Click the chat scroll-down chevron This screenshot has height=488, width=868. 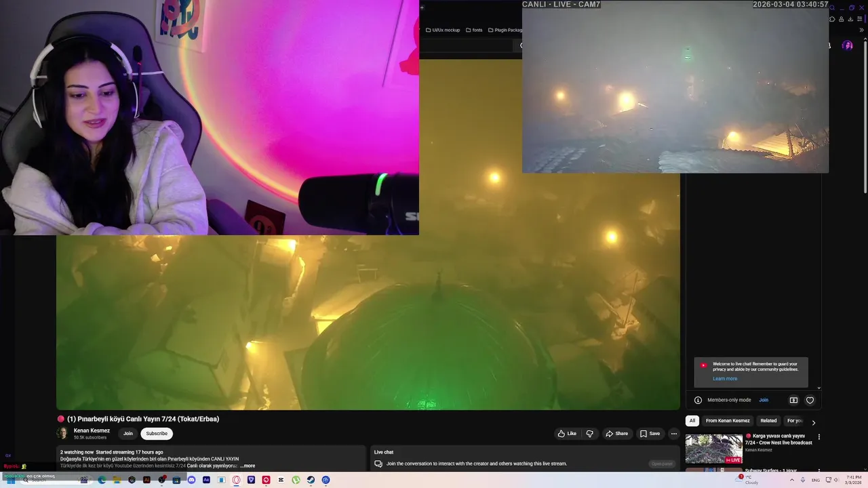(818, 388)
